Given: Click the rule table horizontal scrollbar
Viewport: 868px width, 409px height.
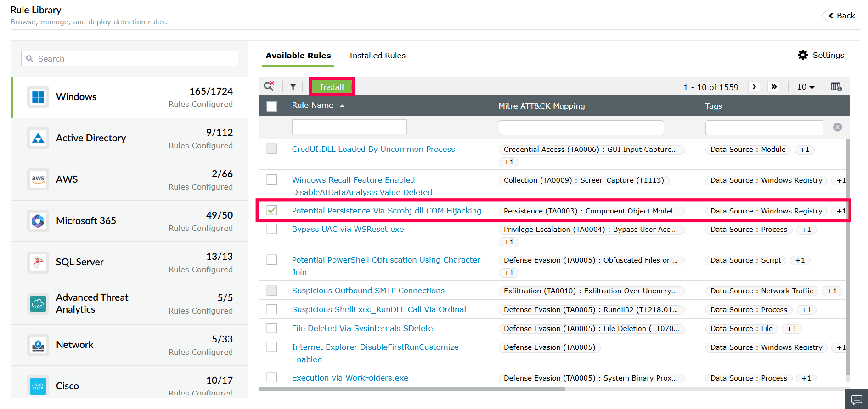Looking at the screenshot, I should pos(412,388).
